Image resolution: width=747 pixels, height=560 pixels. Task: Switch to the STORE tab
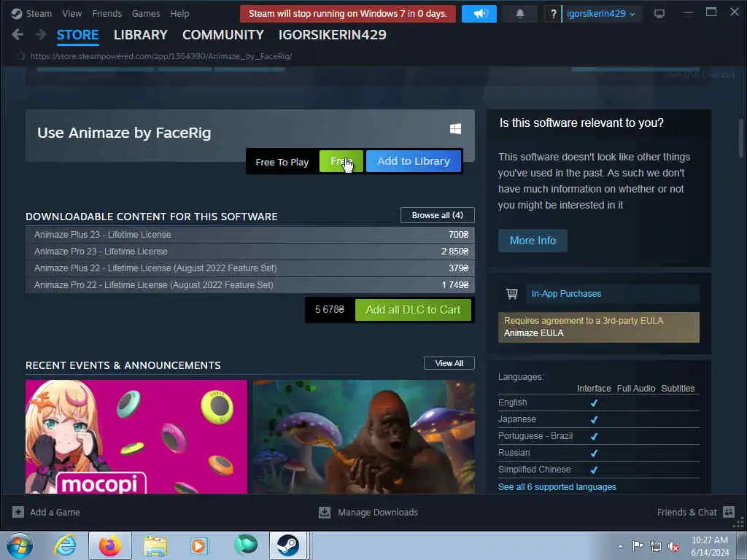[x=77, y=35]
